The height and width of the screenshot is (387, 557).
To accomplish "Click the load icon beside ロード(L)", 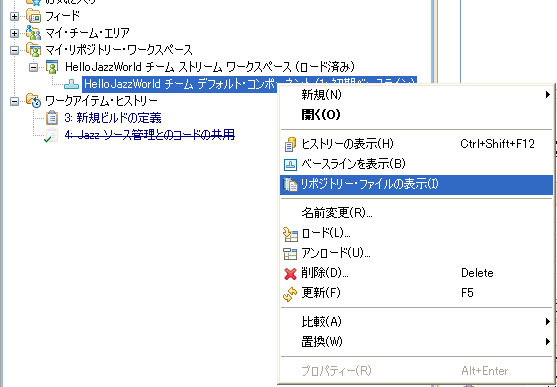I will 290,235.
